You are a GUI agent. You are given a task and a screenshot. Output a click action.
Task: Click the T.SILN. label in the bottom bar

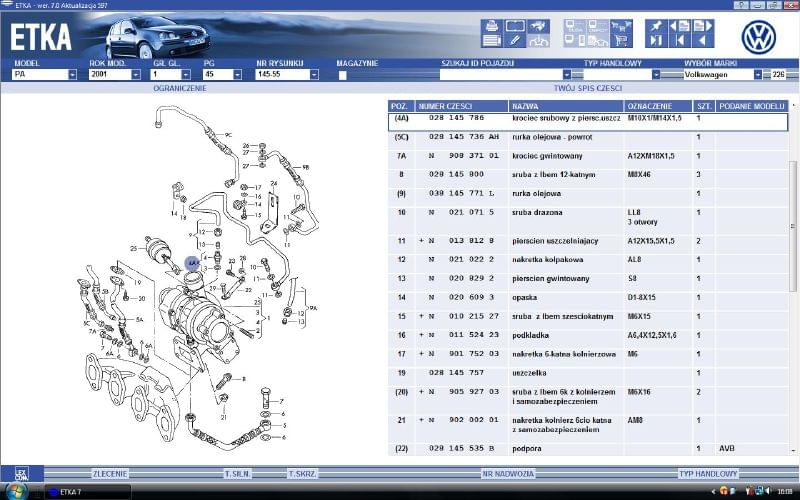pos(238,474)
